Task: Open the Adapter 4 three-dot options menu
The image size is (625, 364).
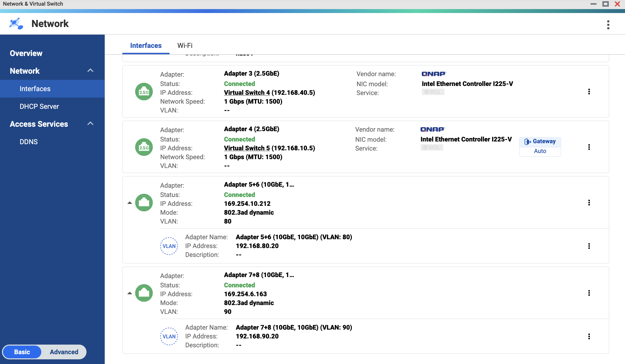Action: [589, 147]
